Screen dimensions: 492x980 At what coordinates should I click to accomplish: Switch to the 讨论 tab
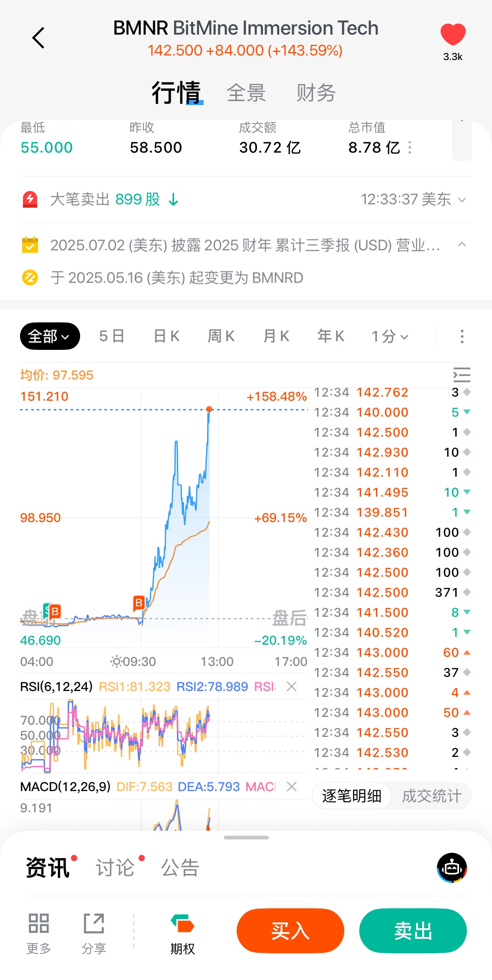pyautogui.click(x=115, y=868)
